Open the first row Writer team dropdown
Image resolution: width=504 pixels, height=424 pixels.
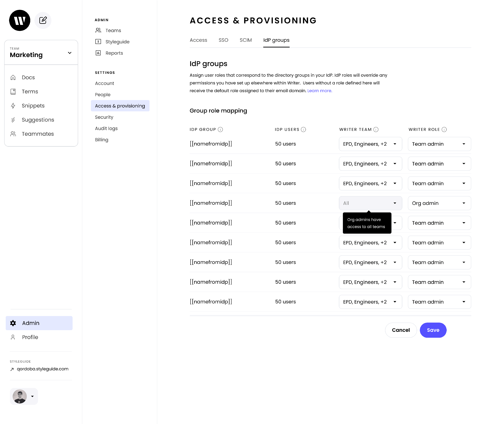[370, 144]
